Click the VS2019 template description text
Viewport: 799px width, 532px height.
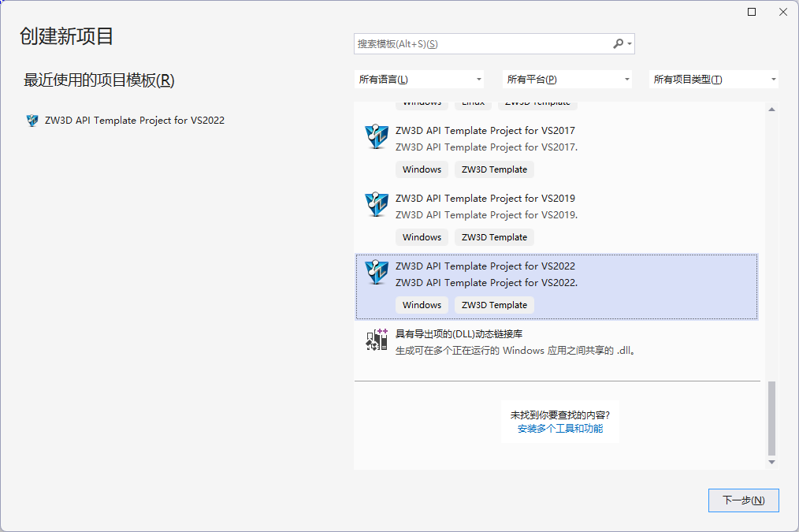[x=486, y=215]
